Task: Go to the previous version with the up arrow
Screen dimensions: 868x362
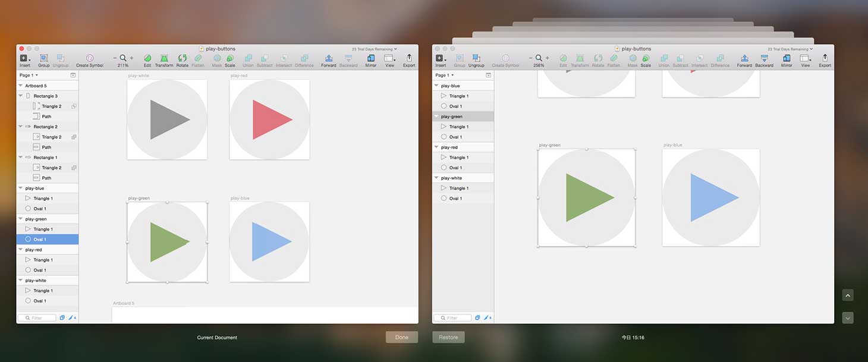Action: [x=848, y=295]
